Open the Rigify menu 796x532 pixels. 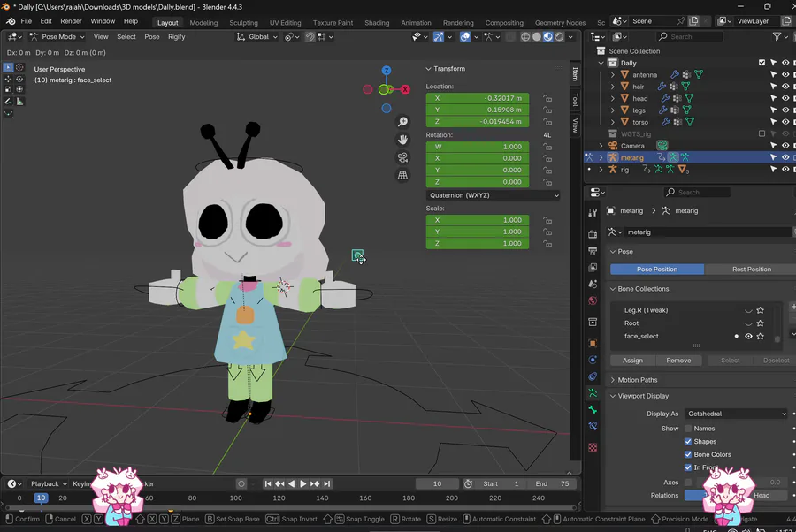[177, 37]
